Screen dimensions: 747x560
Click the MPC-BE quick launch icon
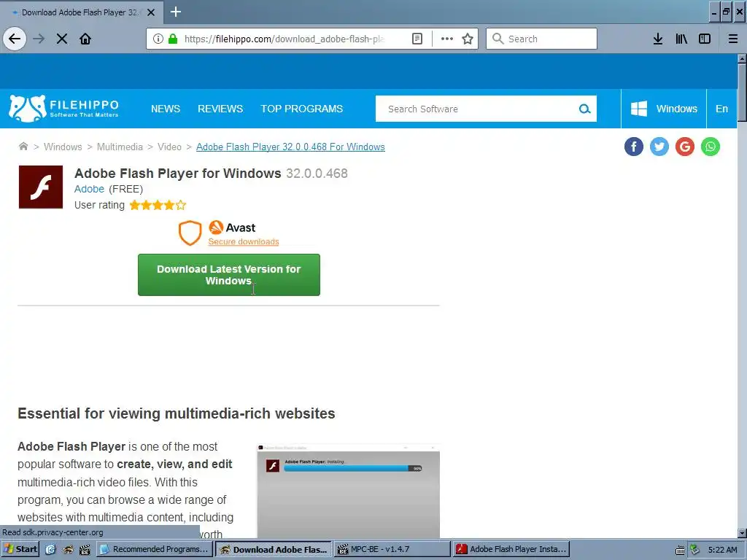(x=85, y=550)
